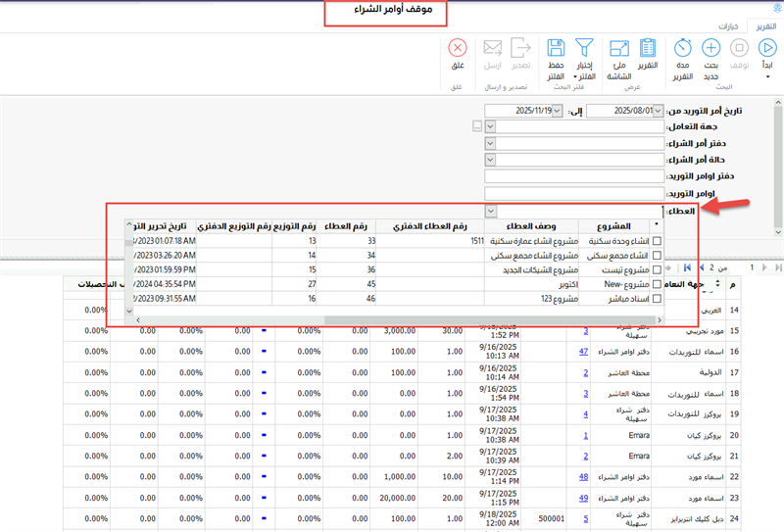Click order number link 49
This screenshot has width=784, height=532.
pos(583,498)
